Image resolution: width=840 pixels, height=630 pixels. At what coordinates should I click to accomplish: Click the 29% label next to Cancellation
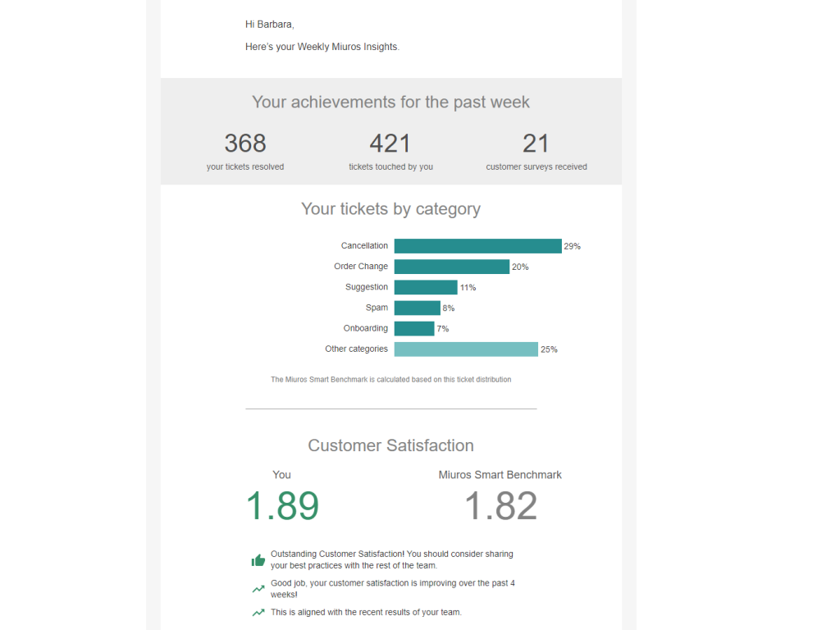coord(573,247)
